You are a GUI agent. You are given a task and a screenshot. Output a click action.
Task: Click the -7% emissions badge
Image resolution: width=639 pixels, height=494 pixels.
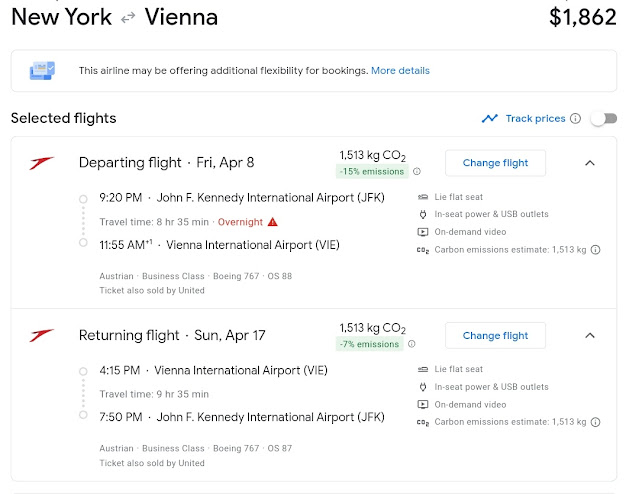[370, 344]
